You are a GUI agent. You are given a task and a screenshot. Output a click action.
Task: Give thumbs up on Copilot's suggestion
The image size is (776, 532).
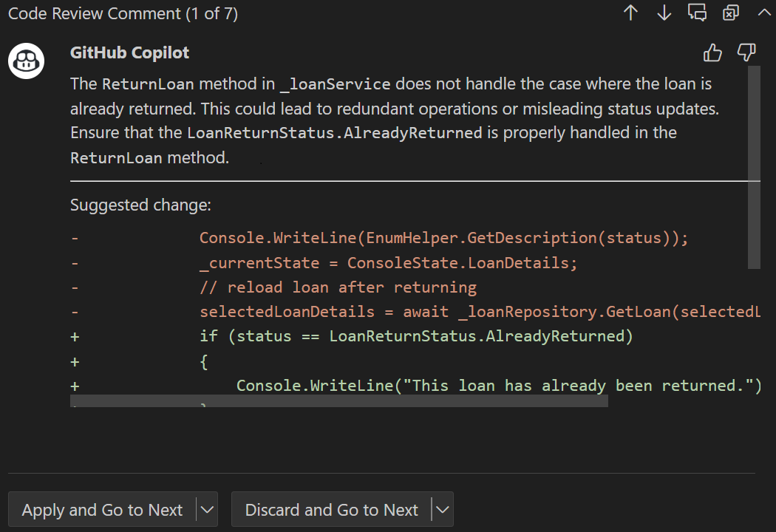click(x=712, y=52)
